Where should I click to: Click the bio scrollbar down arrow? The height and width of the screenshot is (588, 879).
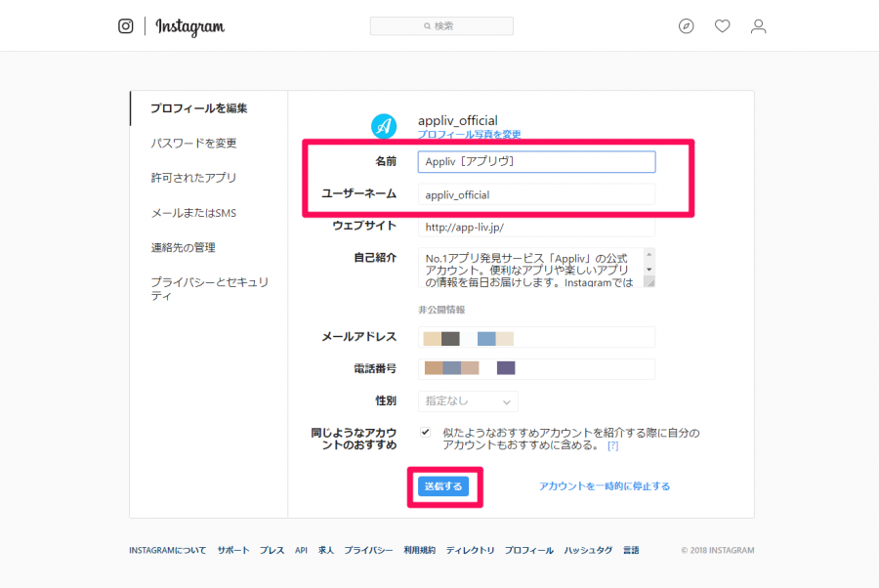(649, 270)
